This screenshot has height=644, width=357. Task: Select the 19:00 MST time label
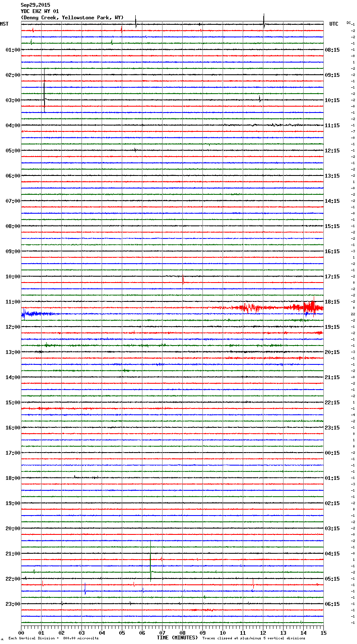(x=13, y=503)
